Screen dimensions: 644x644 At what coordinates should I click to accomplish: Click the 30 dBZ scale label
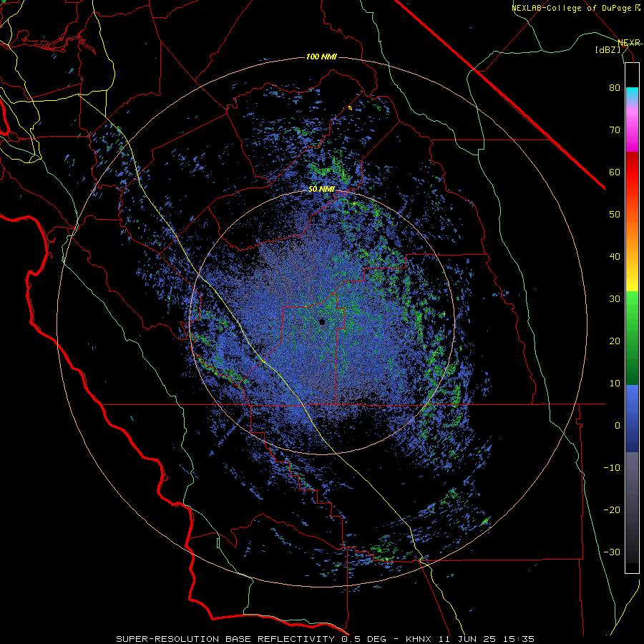(x=615, y=298)
